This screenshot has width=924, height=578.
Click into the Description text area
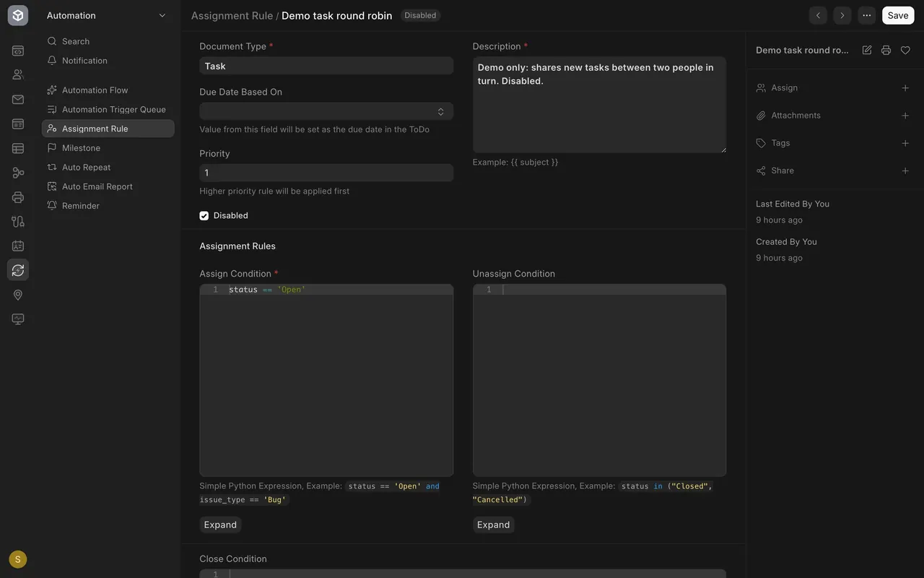point(599,105)
